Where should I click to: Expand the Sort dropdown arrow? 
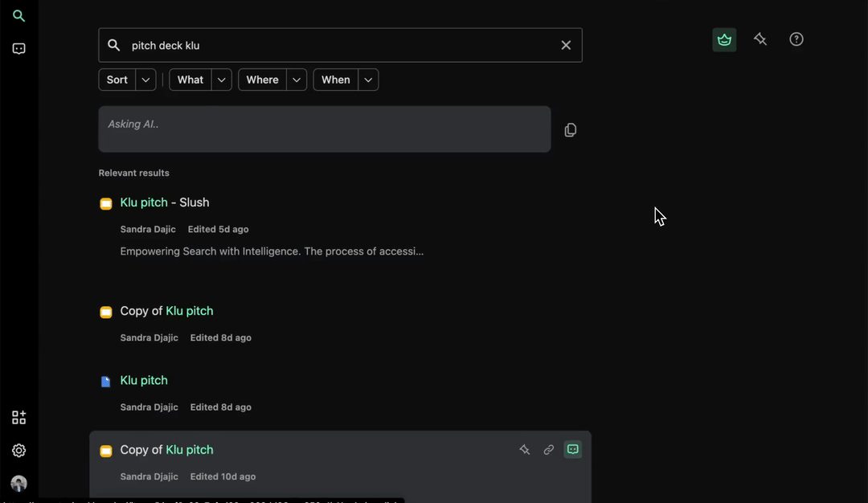pyautogui.click(x=145, y=80)
